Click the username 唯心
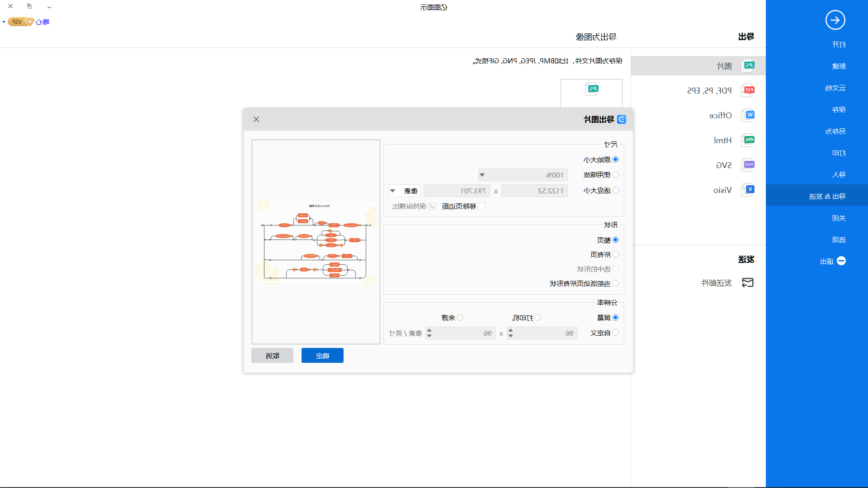The image size is (868, 488). 42,22
